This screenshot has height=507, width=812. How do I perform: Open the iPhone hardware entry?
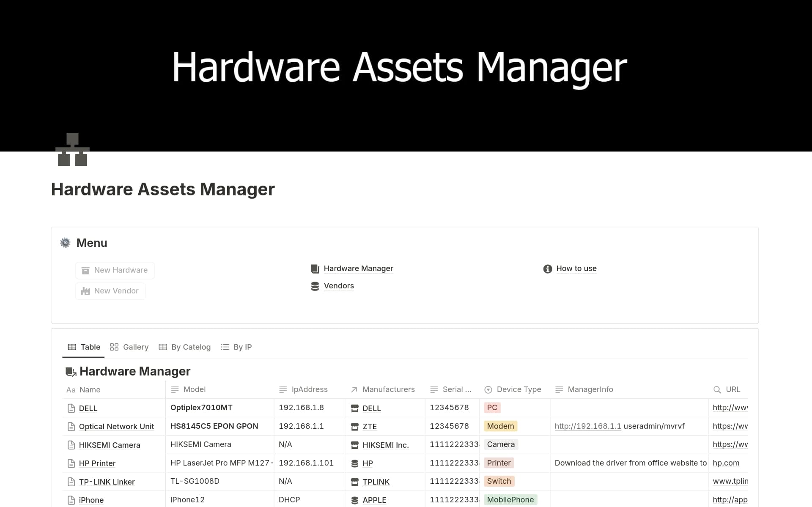pyautogui.click(x=91, y=500)
